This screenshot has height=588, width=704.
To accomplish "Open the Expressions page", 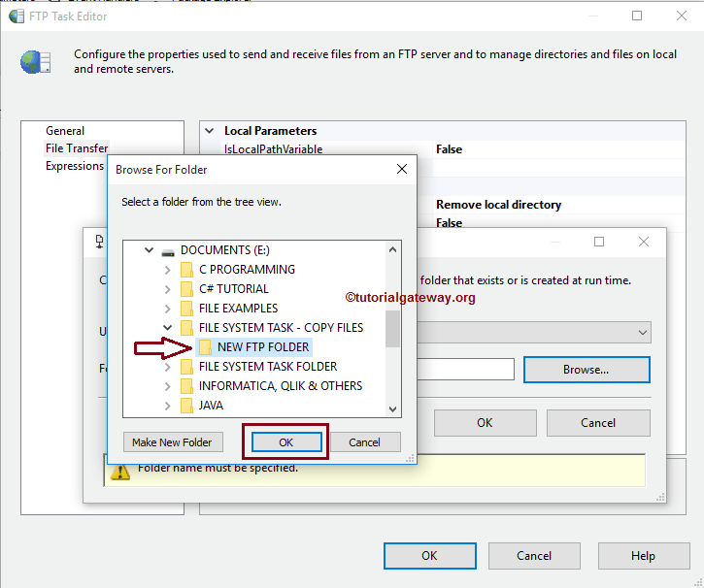I will pyautogui.click(x=75, y=166).
